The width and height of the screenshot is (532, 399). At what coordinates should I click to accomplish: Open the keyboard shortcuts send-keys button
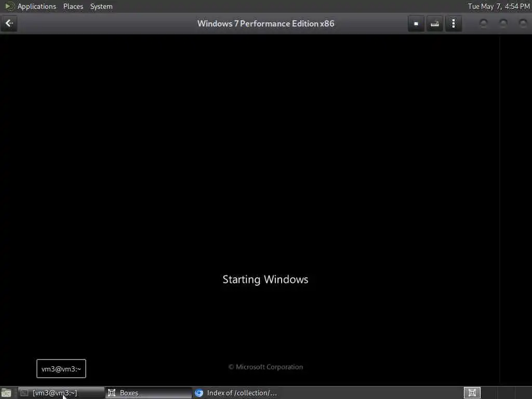pyautogui.click(x=435, y=24)
